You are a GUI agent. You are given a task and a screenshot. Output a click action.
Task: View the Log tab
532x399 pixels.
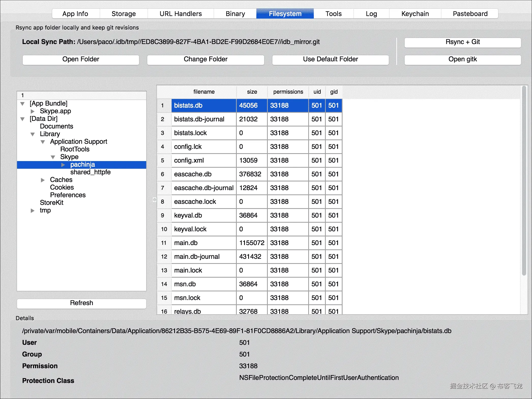pyautogui.click(x=371, y=14)
